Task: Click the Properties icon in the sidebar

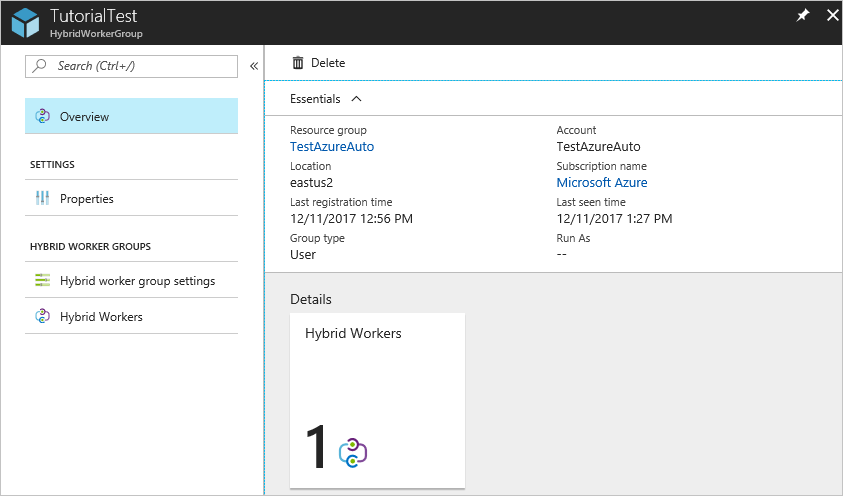Action: coord(43,199)
